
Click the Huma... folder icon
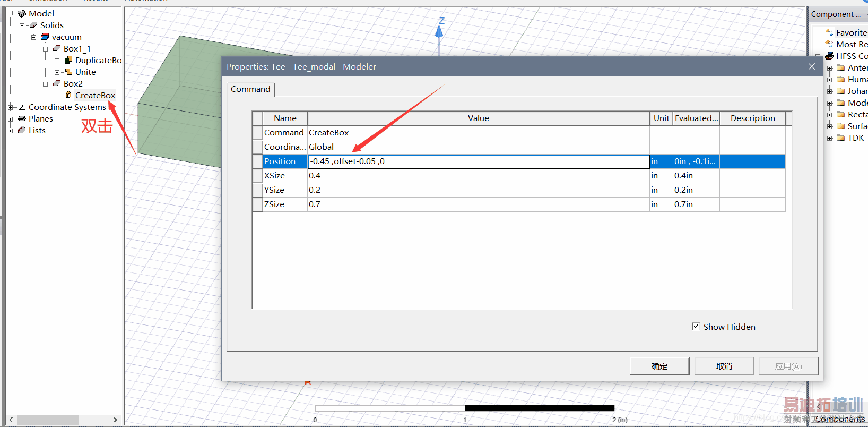[x=841, y=79]
